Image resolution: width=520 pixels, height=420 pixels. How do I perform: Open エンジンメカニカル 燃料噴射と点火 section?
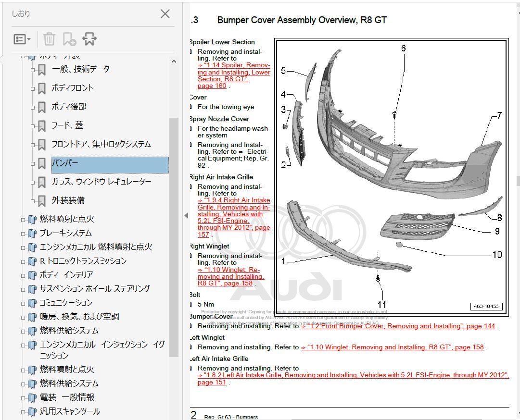click(96, 247)
